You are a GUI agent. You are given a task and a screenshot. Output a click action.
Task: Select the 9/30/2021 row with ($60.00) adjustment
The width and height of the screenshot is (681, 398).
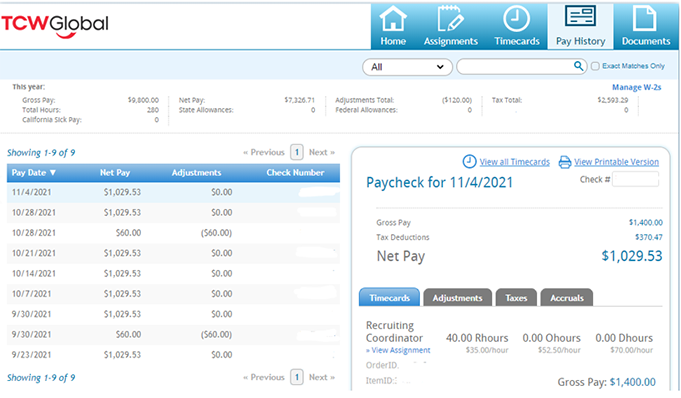click(x=173, y=335)
